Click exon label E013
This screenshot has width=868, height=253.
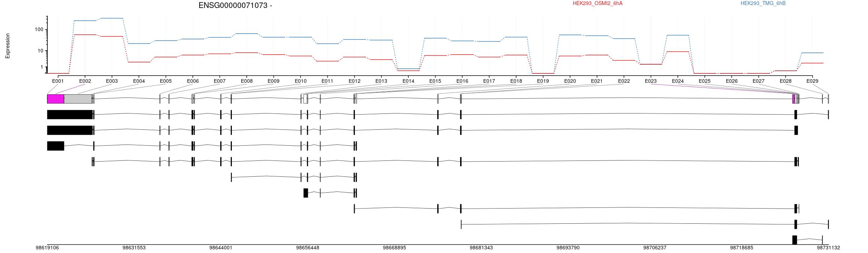click(381, 81)
